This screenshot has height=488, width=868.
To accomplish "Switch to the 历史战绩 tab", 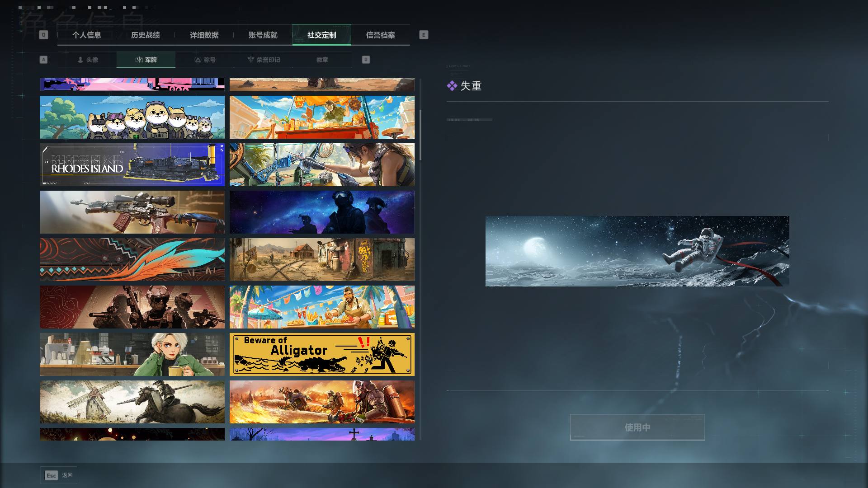I will 146,35.
